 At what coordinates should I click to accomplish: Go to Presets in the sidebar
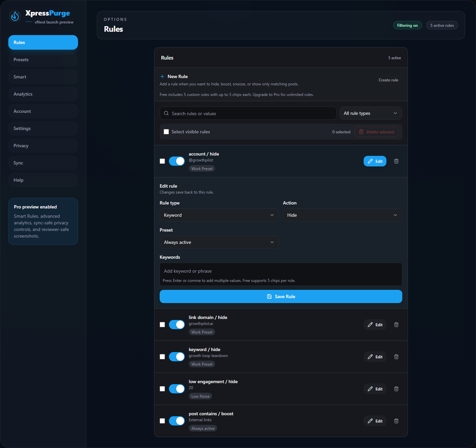click(43, 60)
